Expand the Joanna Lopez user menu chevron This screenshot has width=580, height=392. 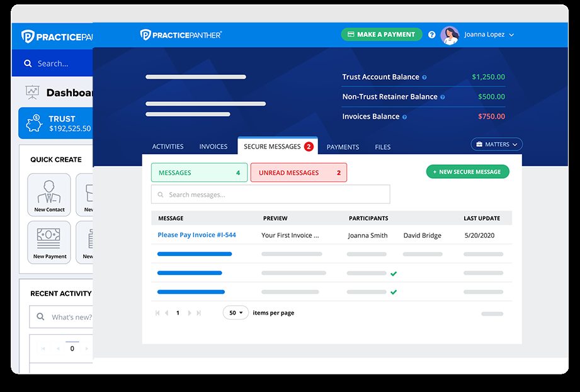tap(511, 35)
